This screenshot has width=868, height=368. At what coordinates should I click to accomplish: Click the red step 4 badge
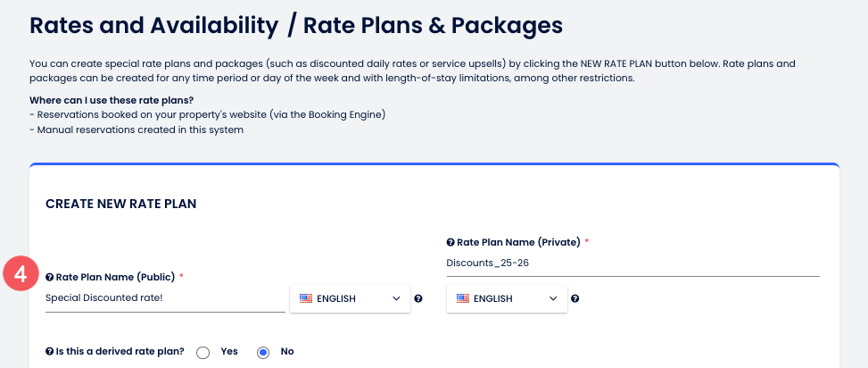tap(20, 273)
